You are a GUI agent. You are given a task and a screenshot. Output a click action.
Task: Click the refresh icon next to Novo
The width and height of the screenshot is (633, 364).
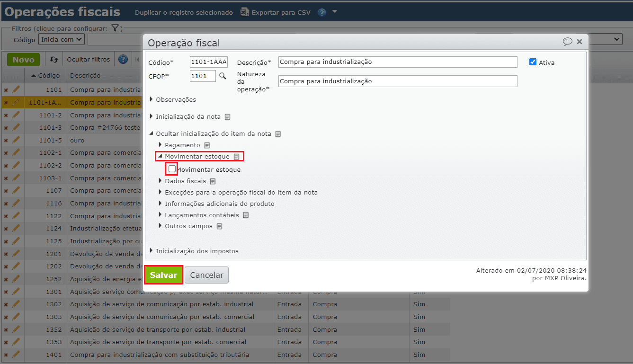[54, 60]
